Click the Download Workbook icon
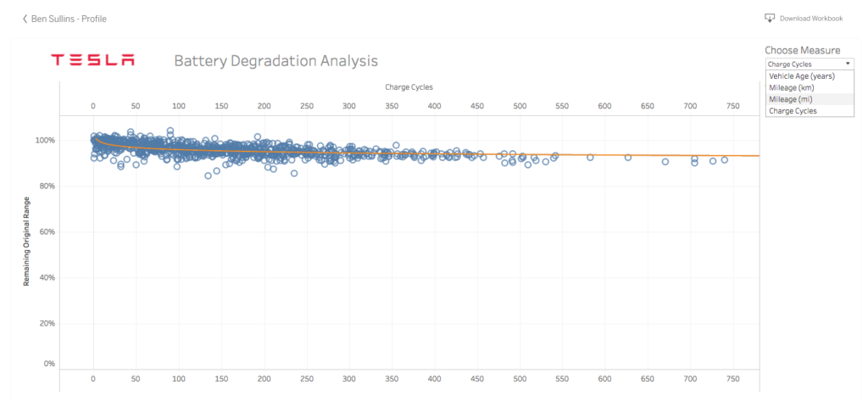Viewport: 868px width, 401px height. pyautogui.click(x=770, y=19)
